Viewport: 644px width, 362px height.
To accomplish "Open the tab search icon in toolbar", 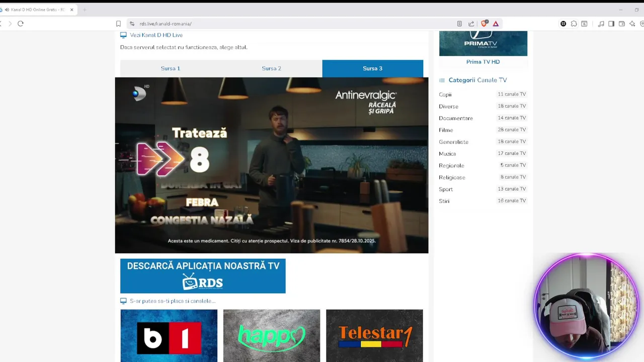I will click(x=584, y=24).
